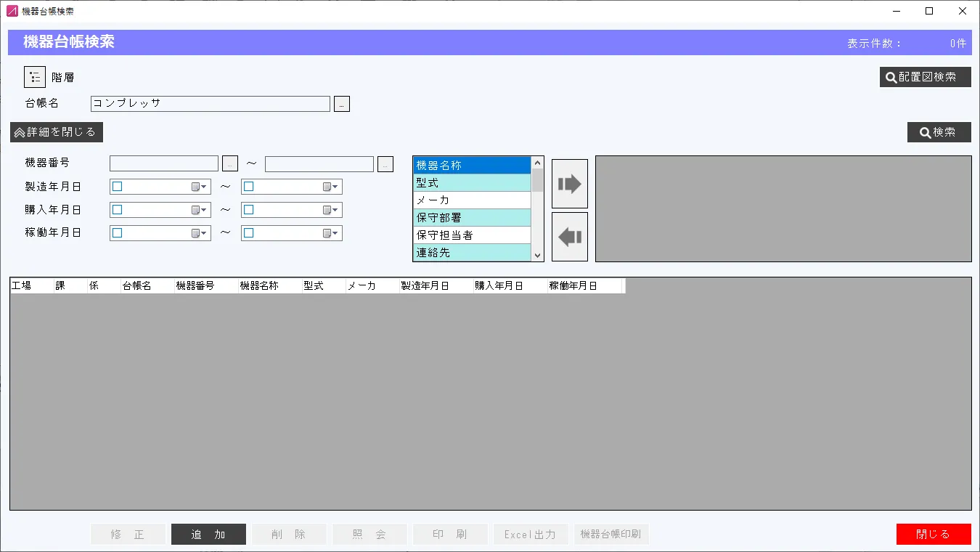Collapse the details via 詳細を閉じる
Image resolution: width=980 pixels, height=552 pixels.
click(x=54, y=131)
